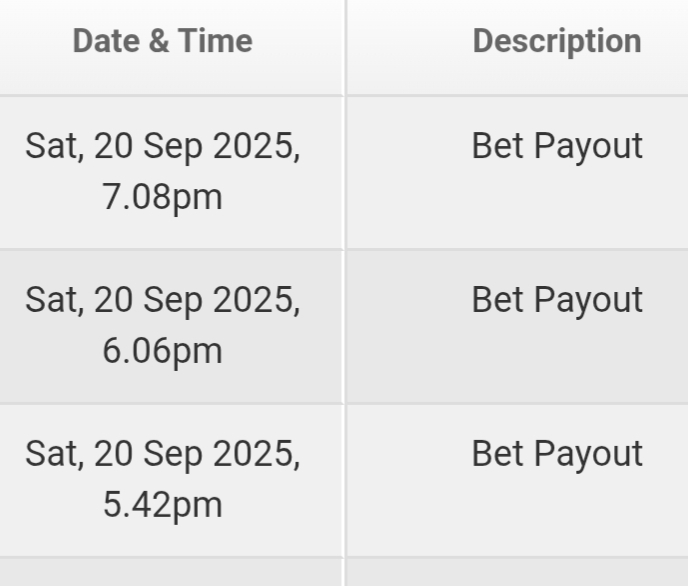Click the Description column header
Viewport: 688px width, 586px height.
point(557,41)
